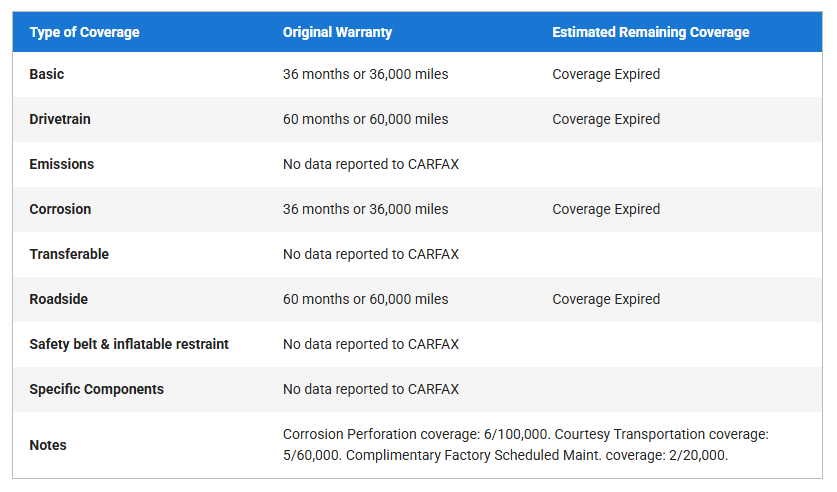Click Roadside's Coverage Expired status

point(606,299)
